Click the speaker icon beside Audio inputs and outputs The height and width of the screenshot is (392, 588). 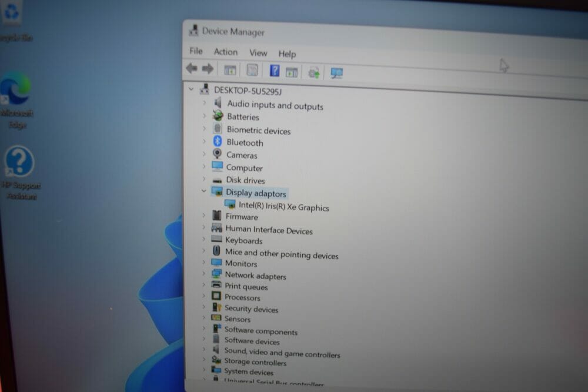pyautogui.click(x=218, y=103)
